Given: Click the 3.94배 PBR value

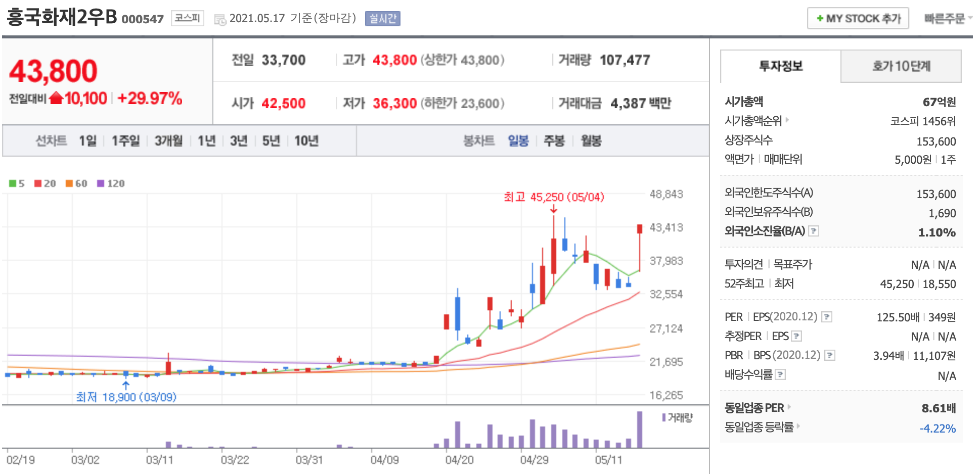Looking at the screenshot, I should 888,356.
